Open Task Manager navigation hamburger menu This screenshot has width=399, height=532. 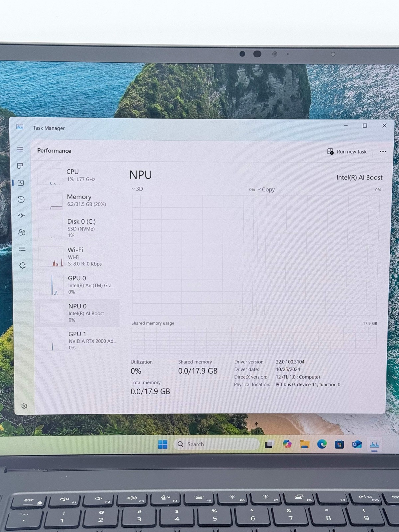pos(20,149)
